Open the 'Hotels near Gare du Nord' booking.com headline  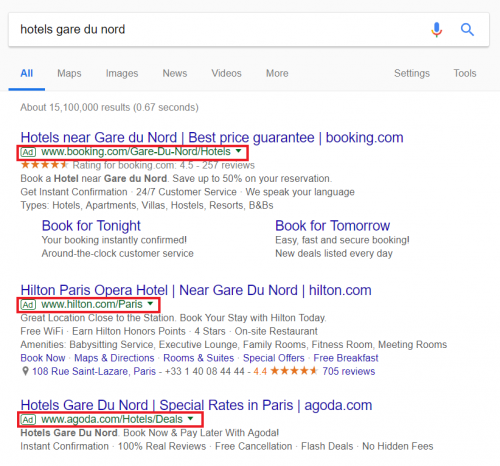click(212, 138)
